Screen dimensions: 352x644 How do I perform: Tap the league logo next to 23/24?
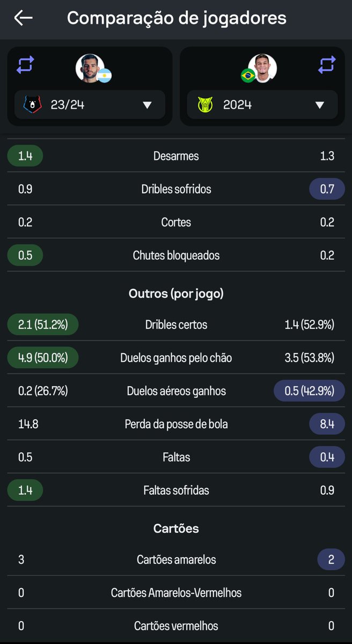point(33,105)
